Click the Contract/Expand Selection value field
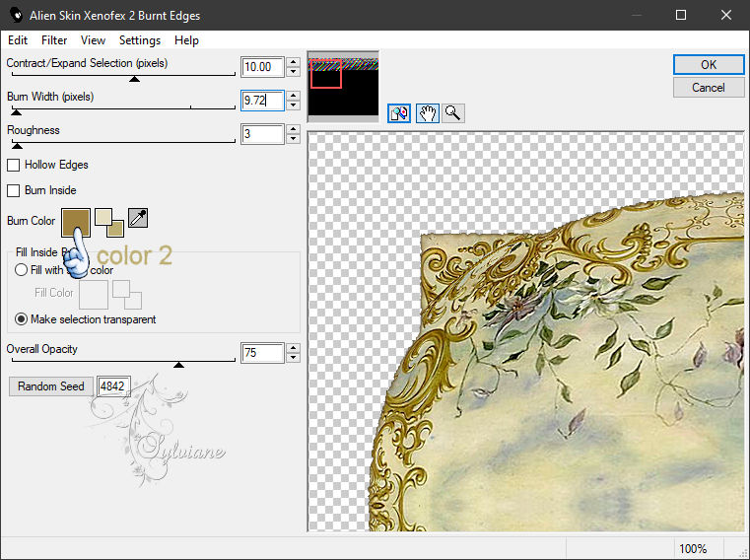750x560 pixels. click(262, 67)
